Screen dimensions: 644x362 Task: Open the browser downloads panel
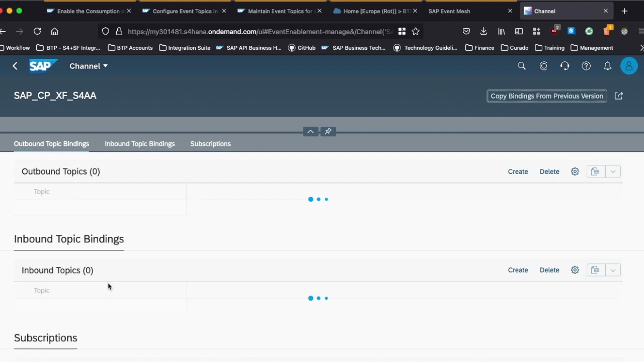pyautogui.click(x=484, y=31)
